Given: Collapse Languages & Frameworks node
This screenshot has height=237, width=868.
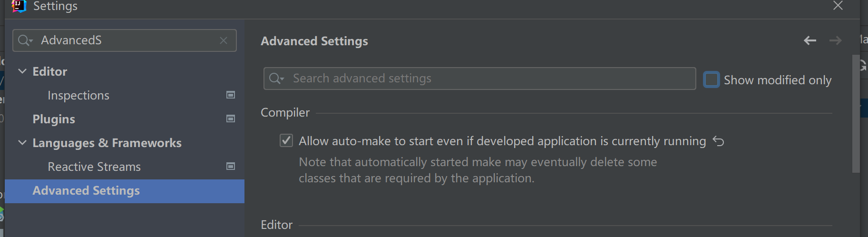Looking at the screenshot, I should [x=22, y=143].
